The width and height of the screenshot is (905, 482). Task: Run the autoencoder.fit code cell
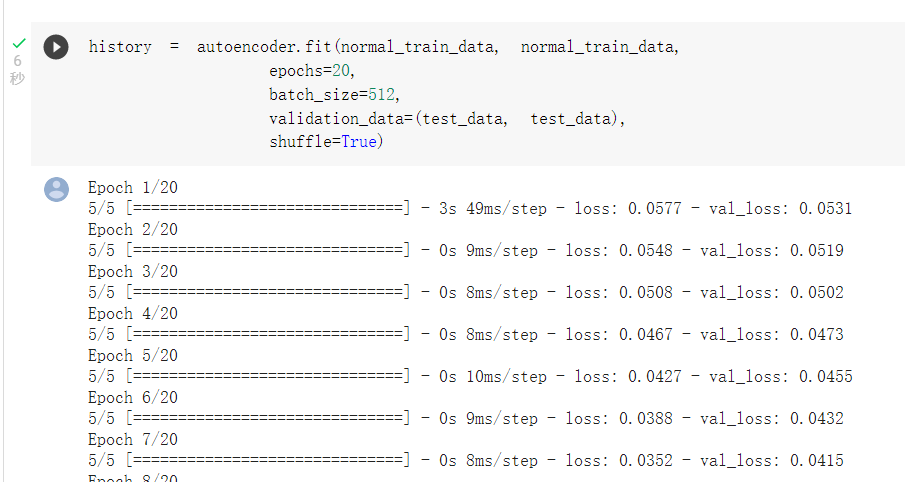[56, 47]
